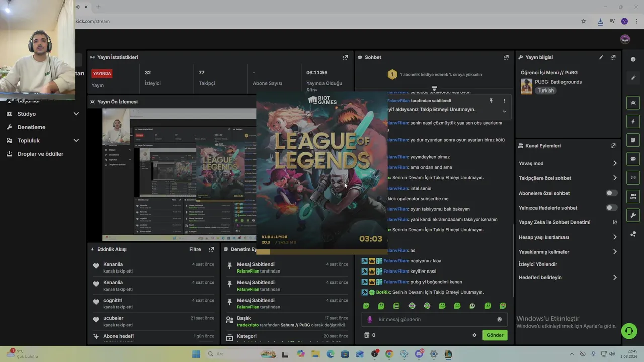Open the info icon in right sidebar

[x=633, y=59]
